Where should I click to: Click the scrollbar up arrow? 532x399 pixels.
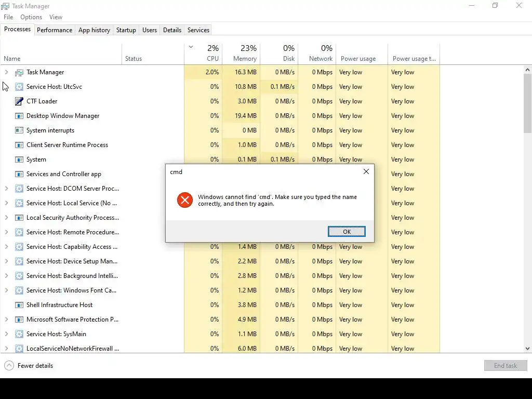click(x=528, y=70)
